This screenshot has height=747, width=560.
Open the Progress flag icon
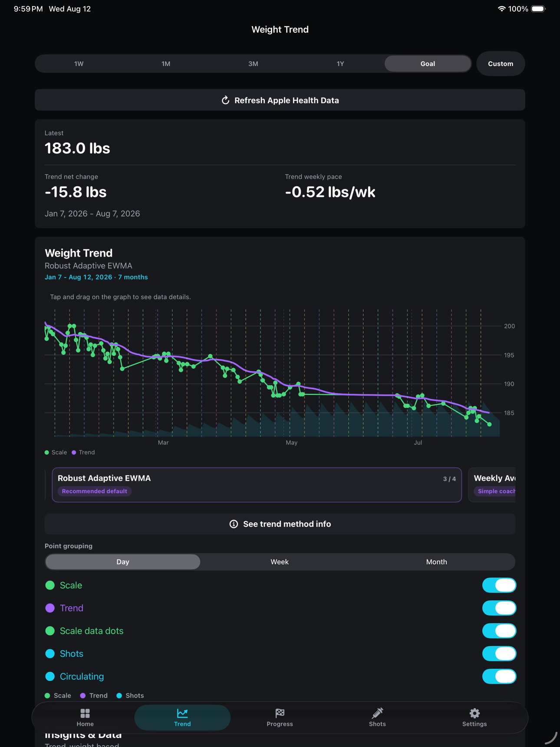tap(280, 713)
